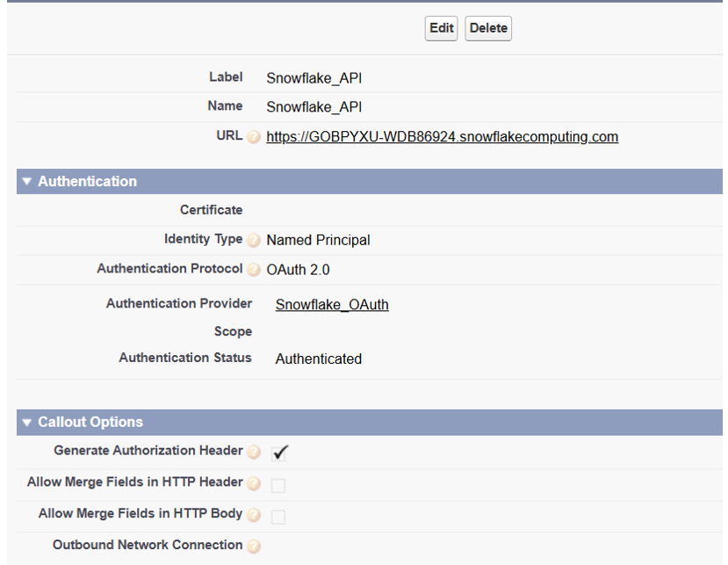Collapse the Authentication section triangle
The width and height of the screenshot is (728, 565).
coord(27,182)
